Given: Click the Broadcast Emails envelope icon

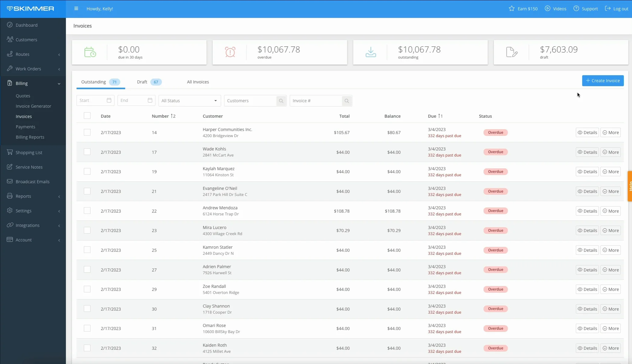Looking at the screenshot, I should pyautogui.click(x=10, y=181).
